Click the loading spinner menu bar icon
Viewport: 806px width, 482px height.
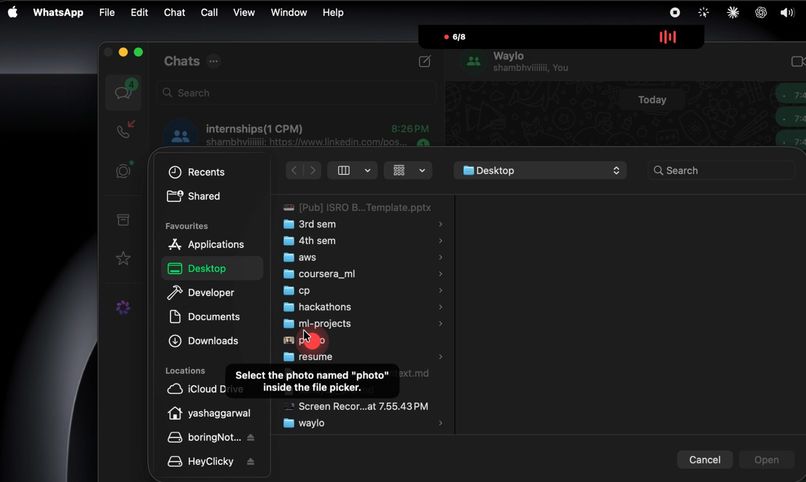tap(704, 12)
